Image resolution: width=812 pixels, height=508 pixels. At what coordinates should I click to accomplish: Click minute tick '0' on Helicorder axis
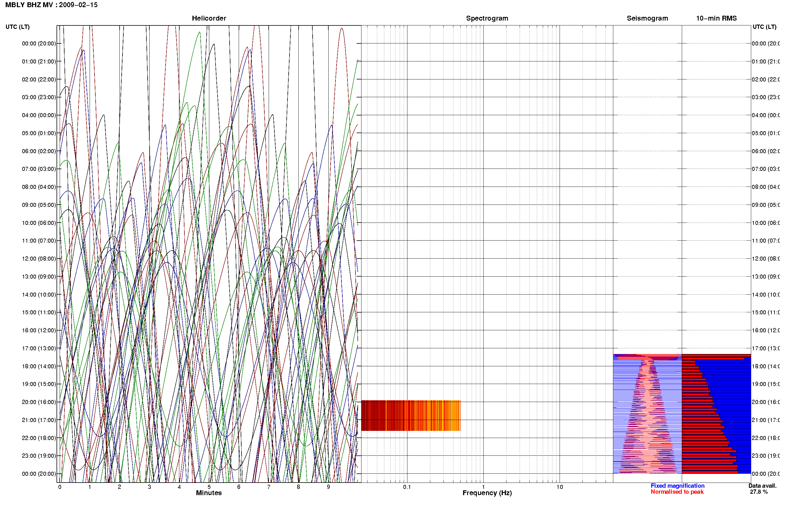tap(60, 487)
